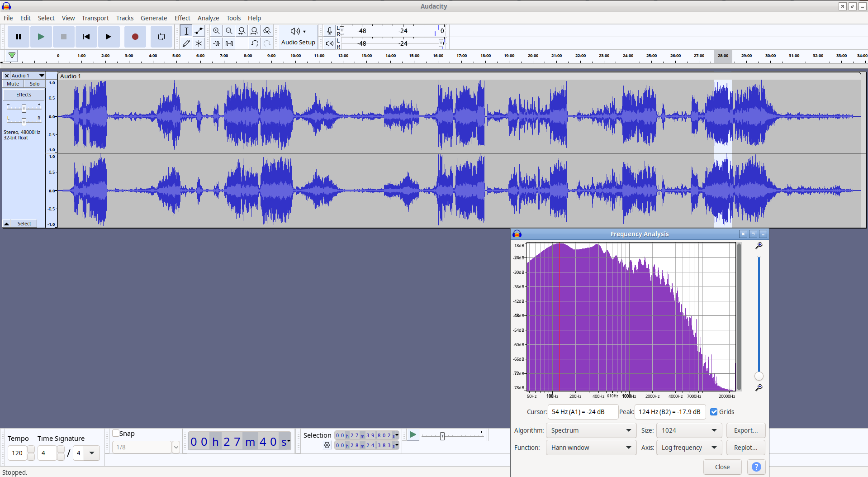Open the Analyze menu
This screenshot has height=477, width=868.
click(x=208, y=18)
